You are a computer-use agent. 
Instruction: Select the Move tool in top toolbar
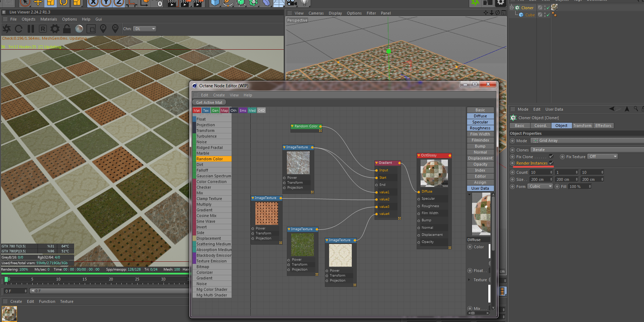[x=38, y=3]
